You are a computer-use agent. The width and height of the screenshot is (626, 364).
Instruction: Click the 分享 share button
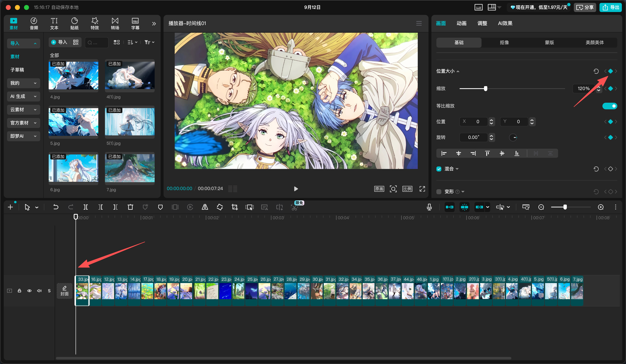tap(585, 7)
